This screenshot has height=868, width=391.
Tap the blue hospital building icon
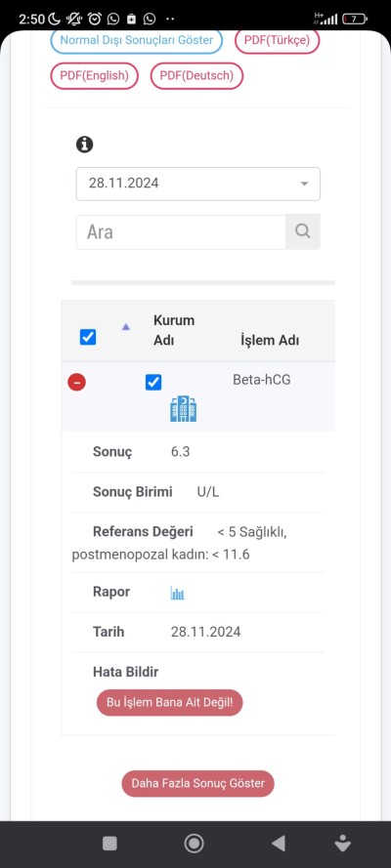click(184, 408)
